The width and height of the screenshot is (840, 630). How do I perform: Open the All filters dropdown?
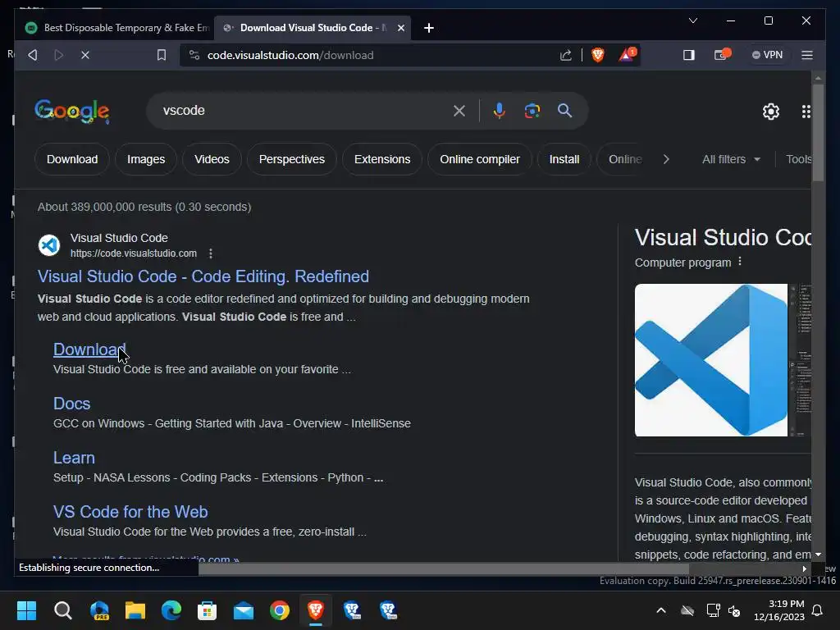tap(731, 159)
